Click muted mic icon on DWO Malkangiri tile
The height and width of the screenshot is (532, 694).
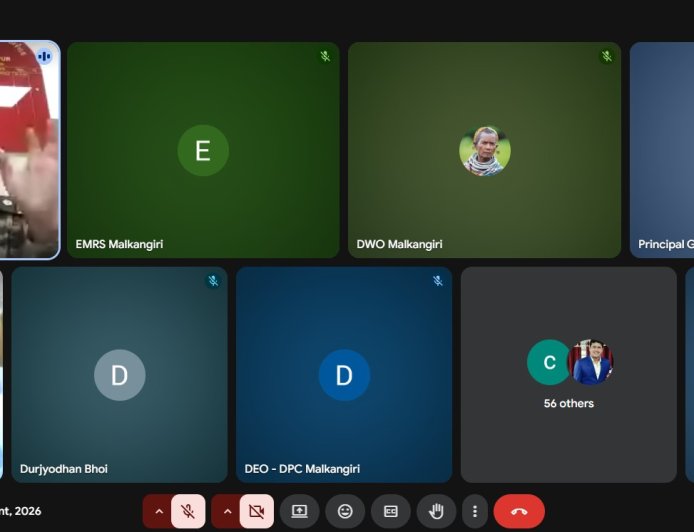click(x=606, y=57)
